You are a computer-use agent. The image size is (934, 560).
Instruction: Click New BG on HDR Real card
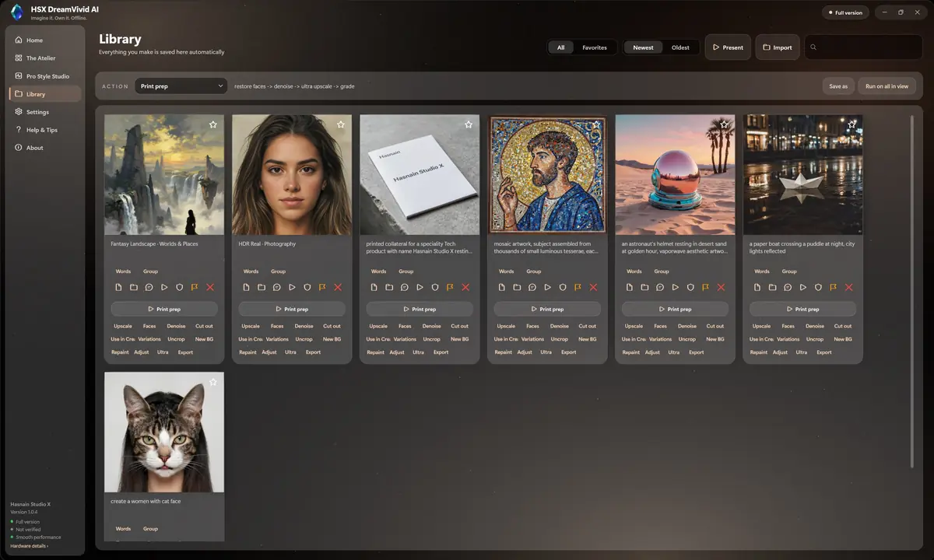point(332,339)
